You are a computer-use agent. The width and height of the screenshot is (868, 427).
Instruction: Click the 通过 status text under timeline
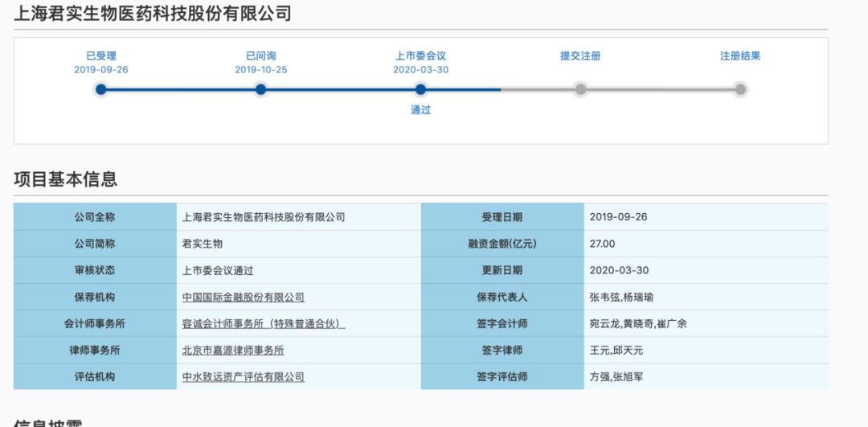coord(420,110)
